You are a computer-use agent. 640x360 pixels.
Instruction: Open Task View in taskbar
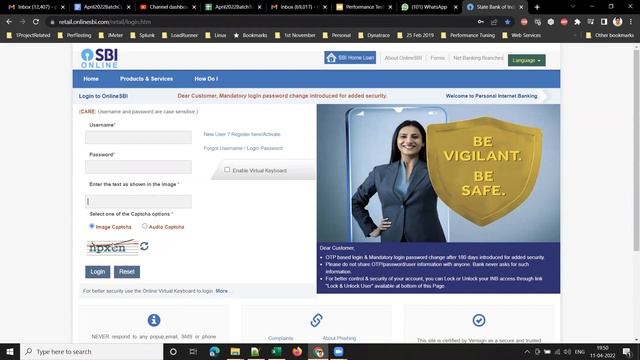pos(193,351)
